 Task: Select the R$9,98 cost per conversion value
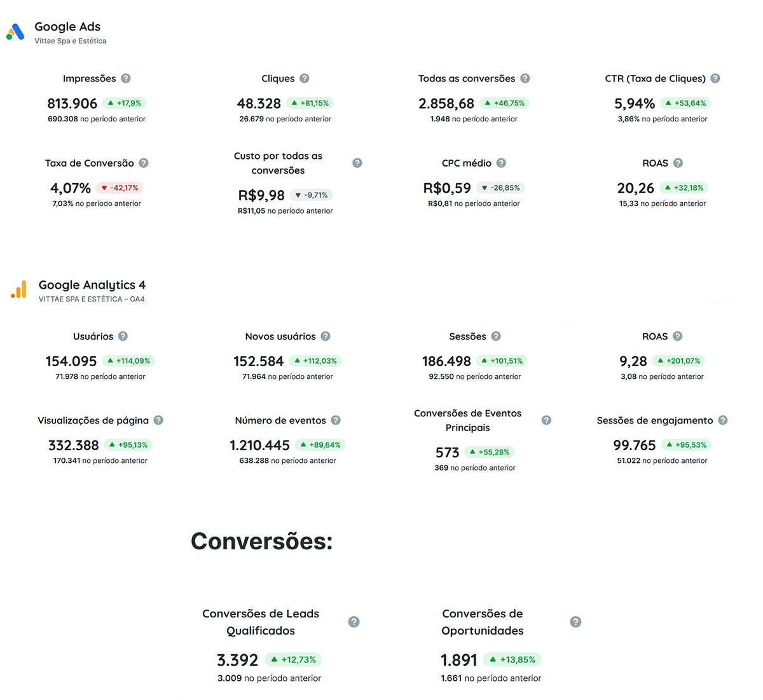[262, 195]
